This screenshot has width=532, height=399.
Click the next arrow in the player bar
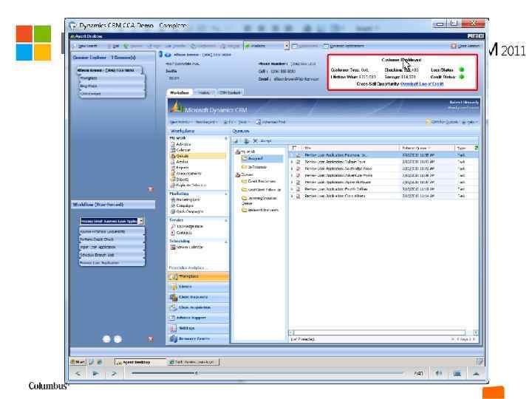tap(114, 374)
